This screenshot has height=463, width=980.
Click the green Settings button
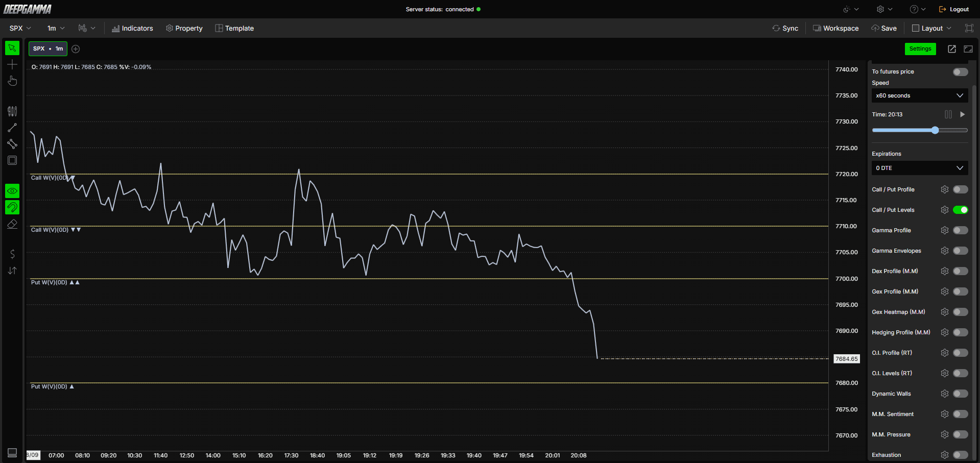pos(920,49)
